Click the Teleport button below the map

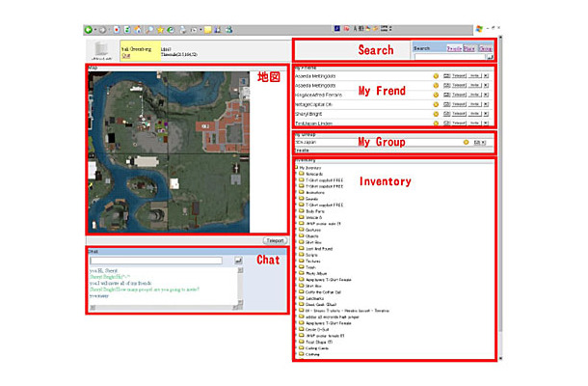point(276,240)
